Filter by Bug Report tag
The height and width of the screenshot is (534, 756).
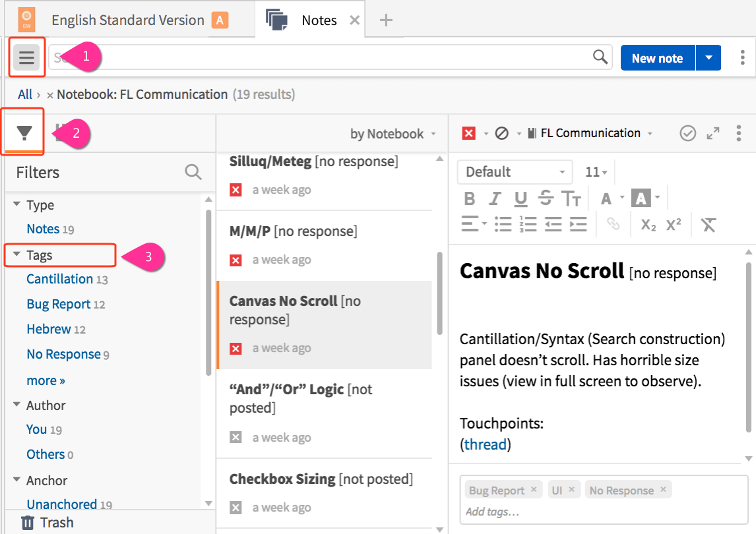(58, 304)
